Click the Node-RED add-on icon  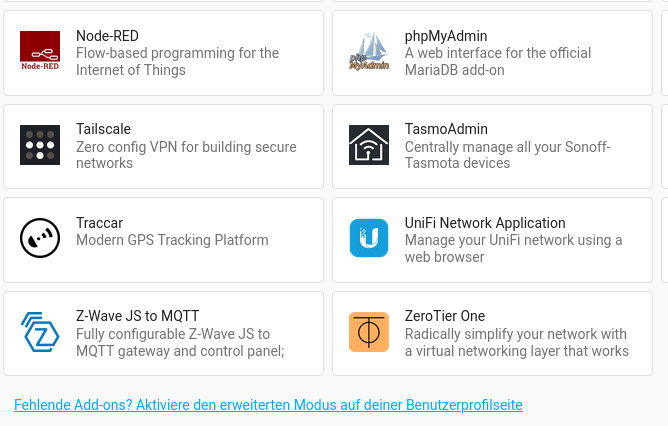(x=40, y=52)
